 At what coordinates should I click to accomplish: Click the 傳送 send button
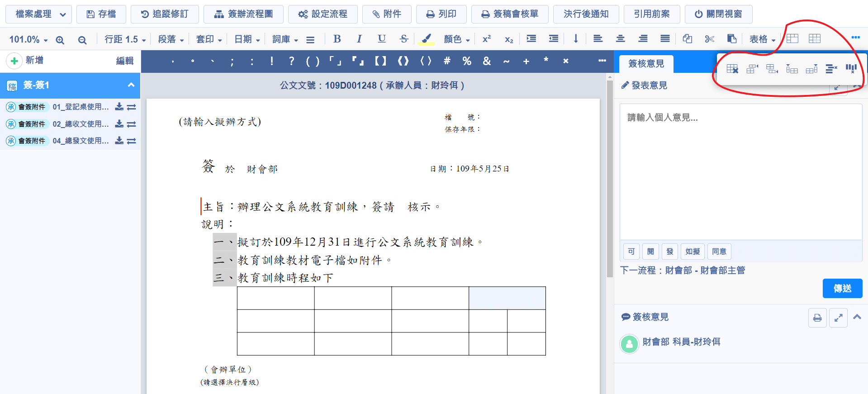pyautogui.click(x=842, y=288)
